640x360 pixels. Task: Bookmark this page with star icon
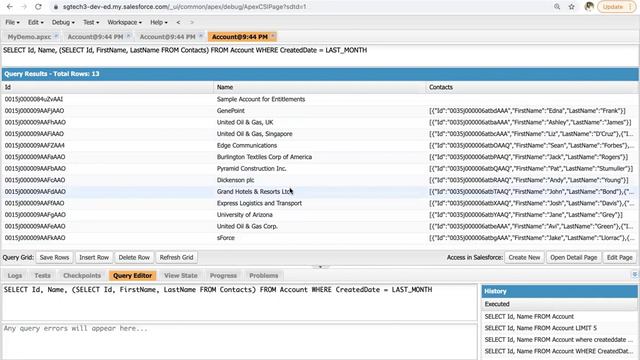coord(571,7)
